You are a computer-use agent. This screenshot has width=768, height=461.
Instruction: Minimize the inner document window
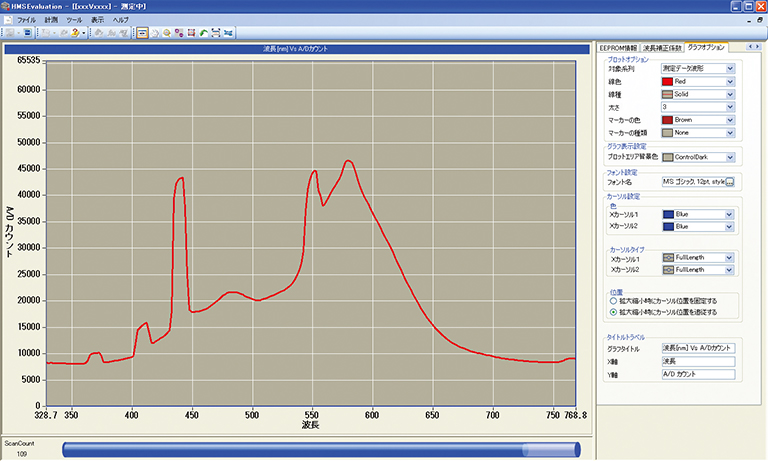749,21
